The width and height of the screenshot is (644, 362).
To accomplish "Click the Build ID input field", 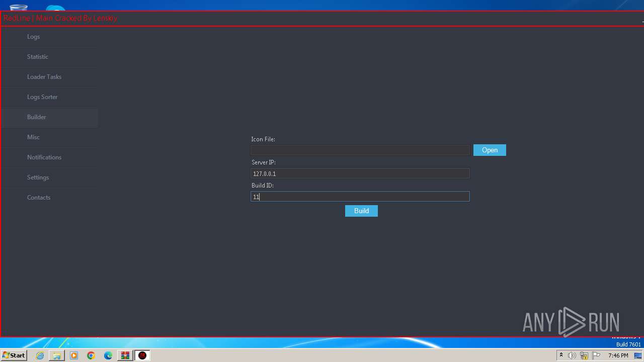I will tap(360, 197).
